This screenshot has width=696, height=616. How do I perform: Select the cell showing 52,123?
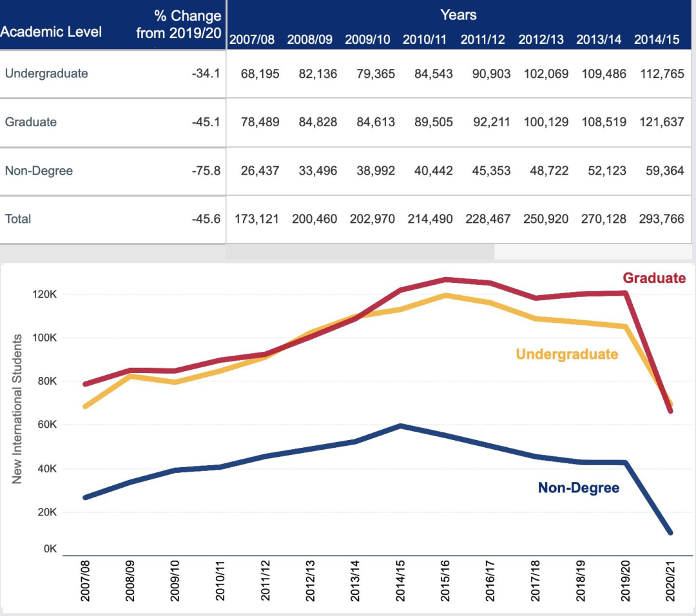[607, 171]
